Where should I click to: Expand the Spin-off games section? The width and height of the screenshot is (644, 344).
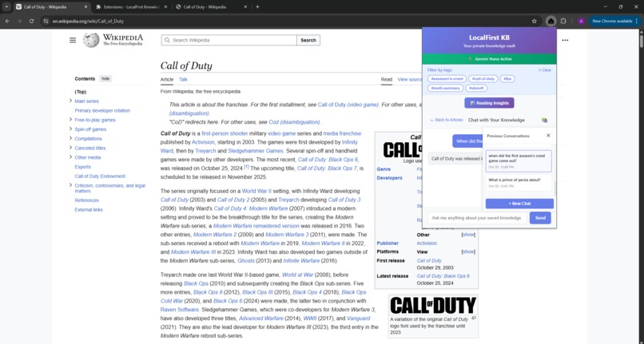70,129
